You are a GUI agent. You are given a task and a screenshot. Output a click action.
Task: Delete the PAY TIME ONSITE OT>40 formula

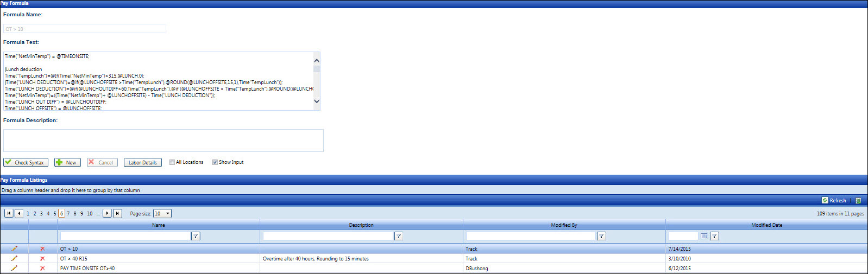point(42,269)
